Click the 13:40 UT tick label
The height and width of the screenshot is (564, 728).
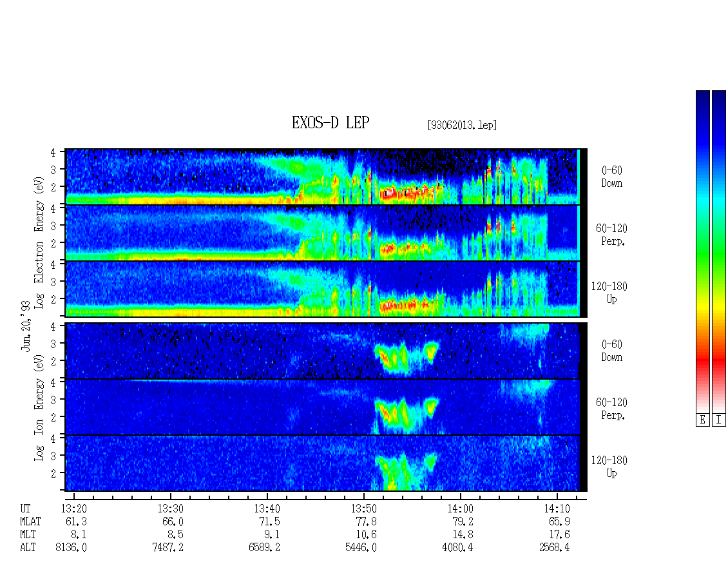tap(267, 509)
